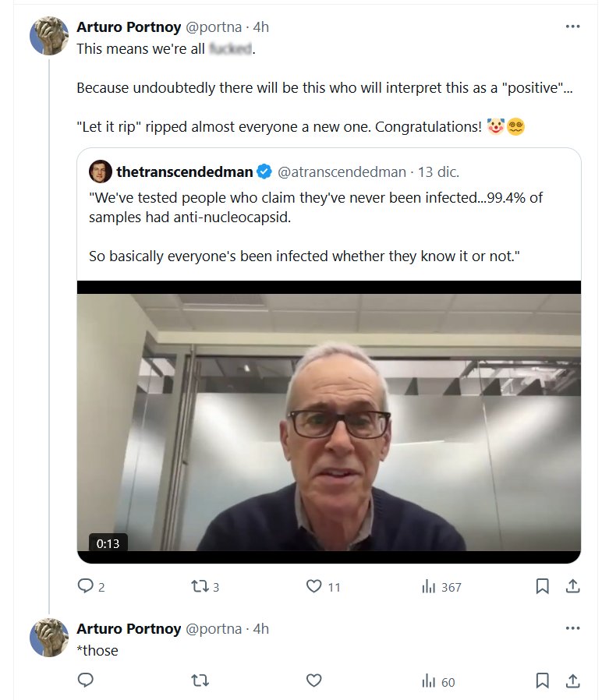The width and height of the screenshot is (602, 700).
Task: Click thetranscendedman's small avatar
Action: [101, 171]
